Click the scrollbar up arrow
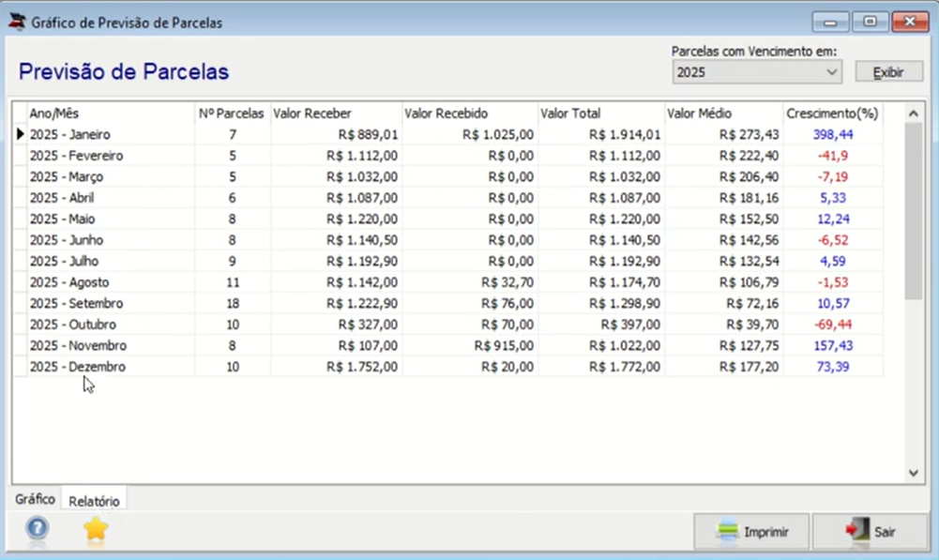This screenshot has height=560, width=939. click(x=914, y=114)
